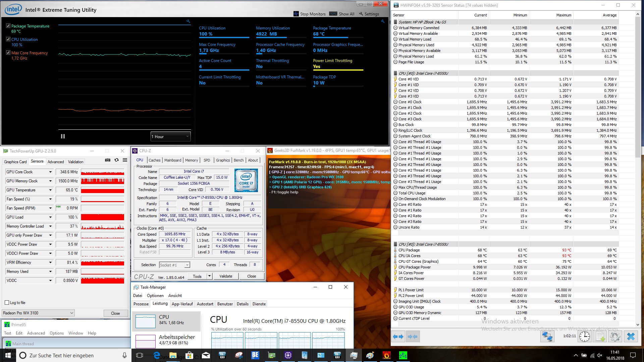Click GPU-Z refresh arrows icon
Screen dimensions: 644x362
[x=116, y=160]
